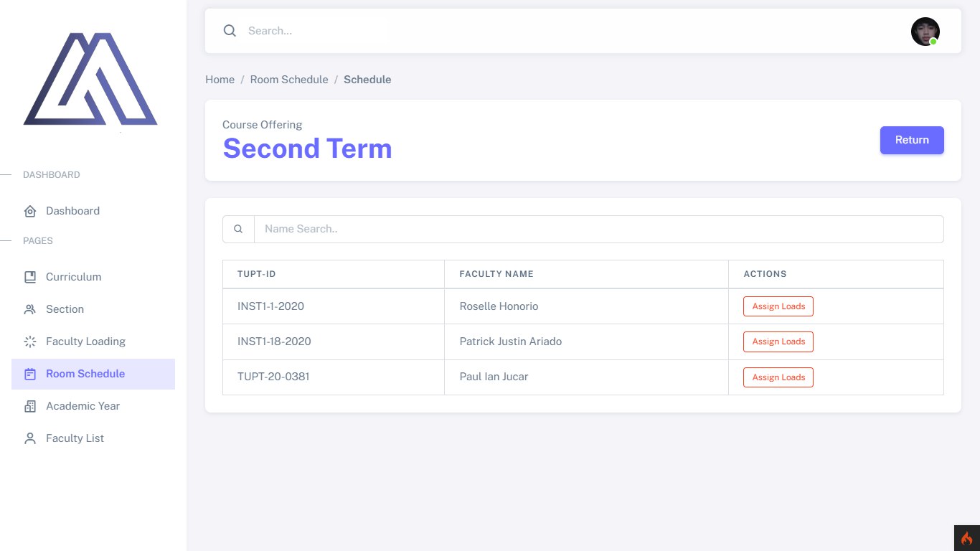Assign Loads to Patrick Justin Ariado
The height and width of the screenshot is (551, 980).
778,342
